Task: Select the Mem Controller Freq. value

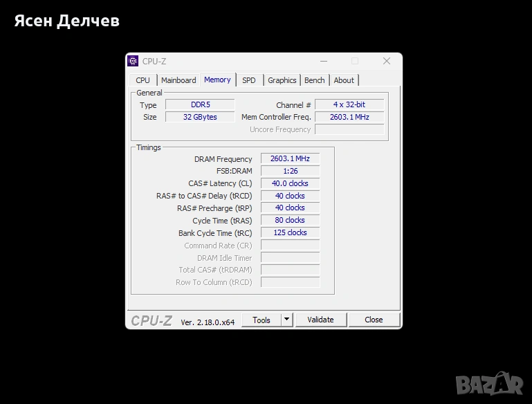Action: [x=349, y=118]
